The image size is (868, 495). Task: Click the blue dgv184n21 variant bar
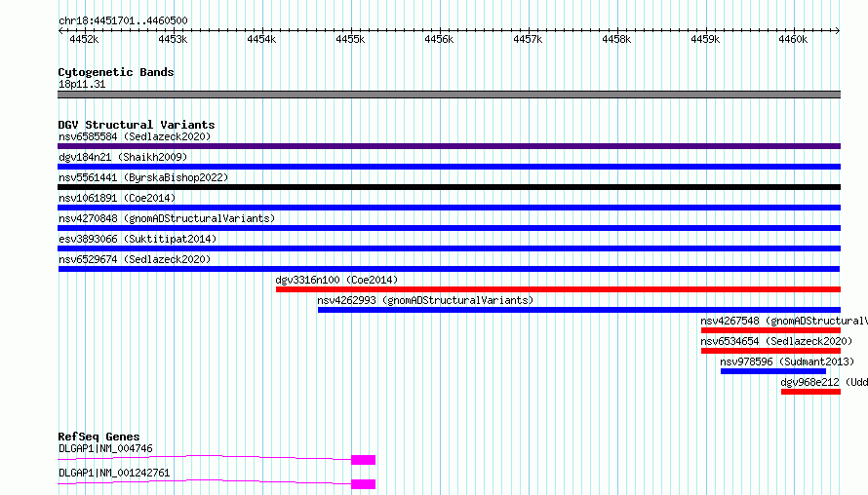pos(449,167)
